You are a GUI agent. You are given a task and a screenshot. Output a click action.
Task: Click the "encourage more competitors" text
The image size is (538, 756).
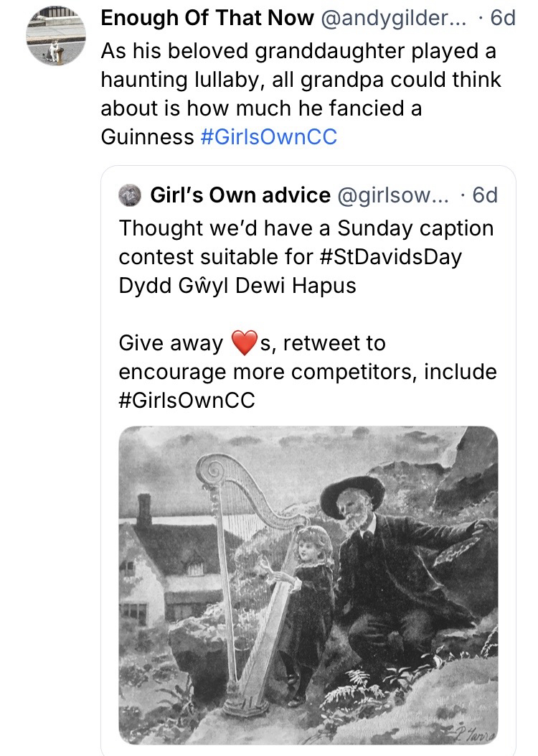(x=270, y=372)
